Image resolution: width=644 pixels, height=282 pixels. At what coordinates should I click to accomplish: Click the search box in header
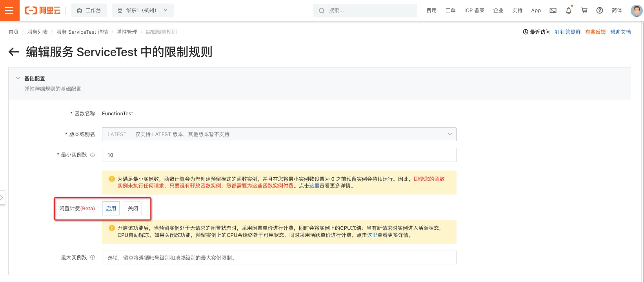pos(365,11)
